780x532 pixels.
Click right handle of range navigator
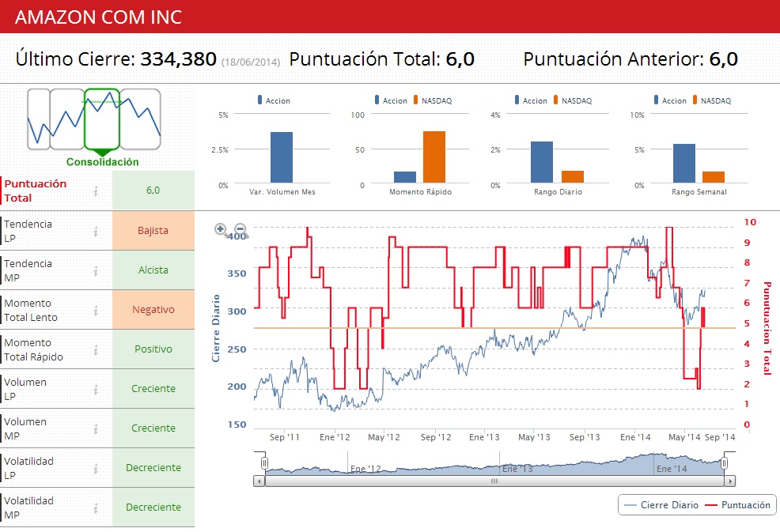click(725, 463)
